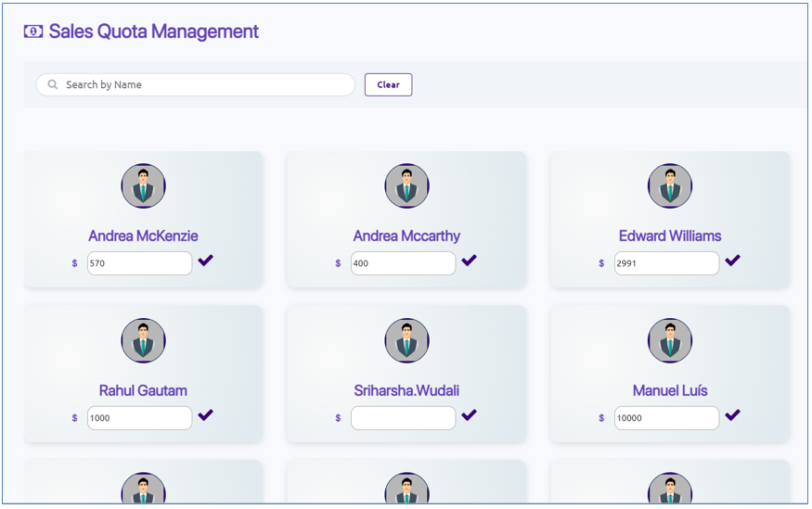The width and height of the screenshot is (812, 509).
Task: Select Andrea Mccarthy's quota input showing 400
Action: [403, 263]
